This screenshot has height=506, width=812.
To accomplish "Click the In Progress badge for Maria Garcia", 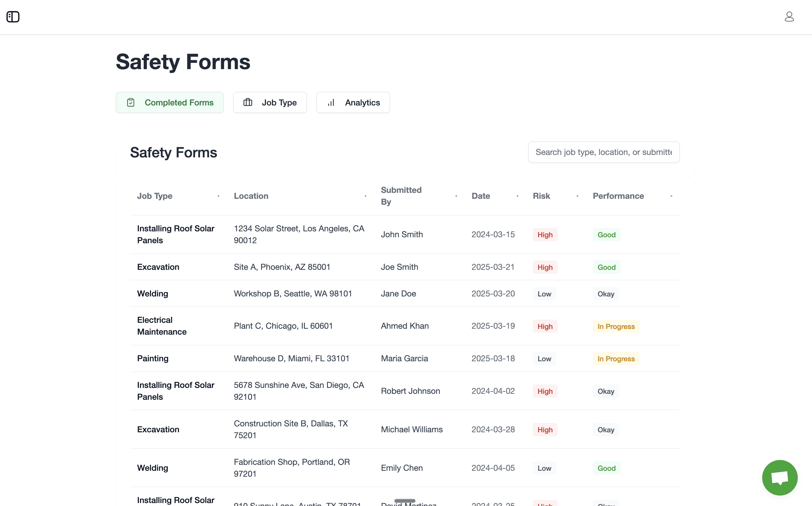I will (x=616, y=359).
